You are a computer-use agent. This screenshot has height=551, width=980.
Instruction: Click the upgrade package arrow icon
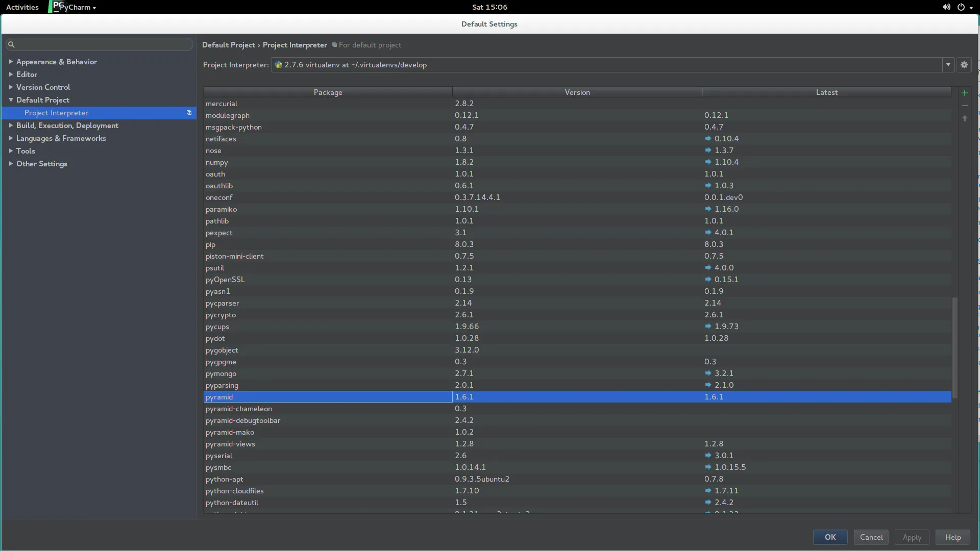coord(964,118)
